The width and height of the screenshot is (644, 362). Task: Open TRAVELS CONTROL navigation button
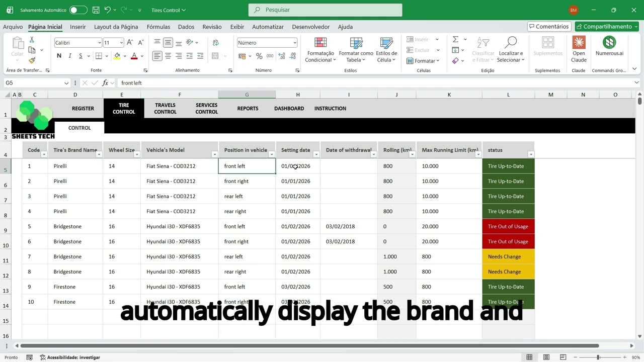pos(166,109)
